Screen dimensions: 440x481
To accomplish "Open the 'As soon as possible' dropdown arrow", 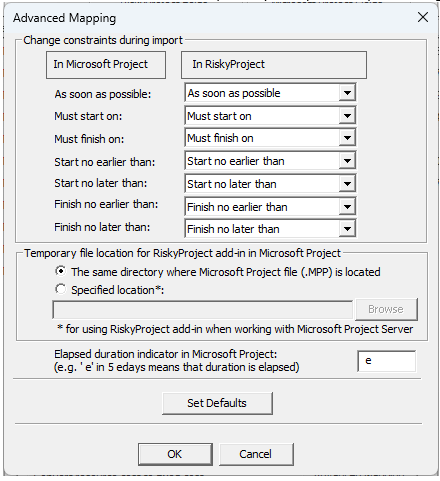I will (x=347, y=93).
